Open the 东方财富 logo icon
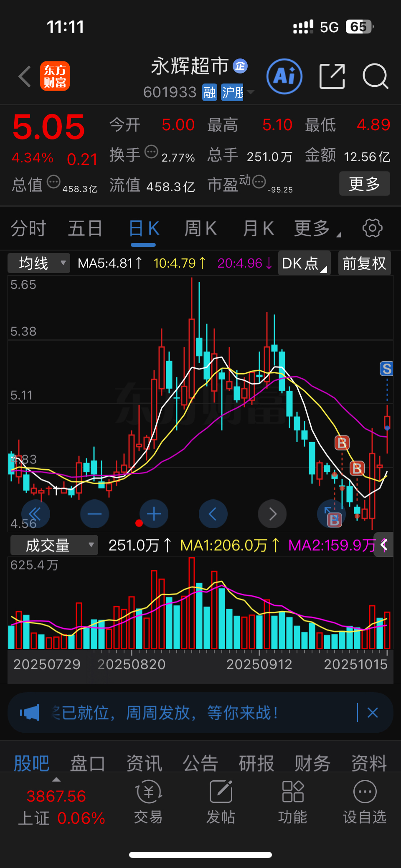 55,76
